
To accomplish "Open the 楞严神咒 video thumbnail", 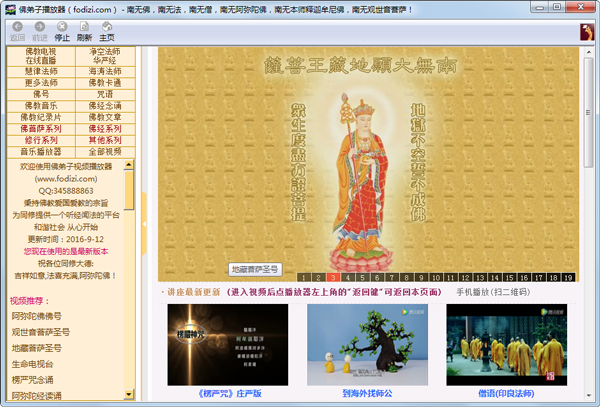I will (x=228, y=345).
